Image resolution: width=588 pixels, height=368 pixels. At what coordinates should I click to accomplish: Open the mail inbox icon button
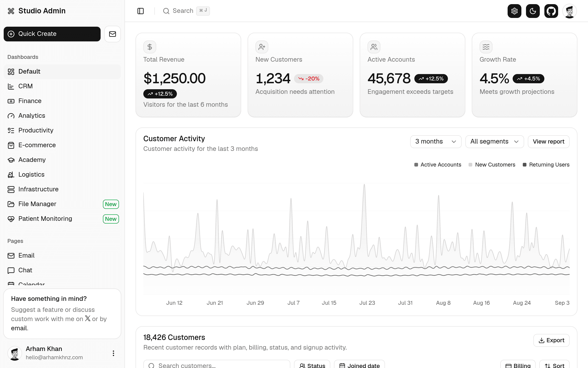(113, 34)
